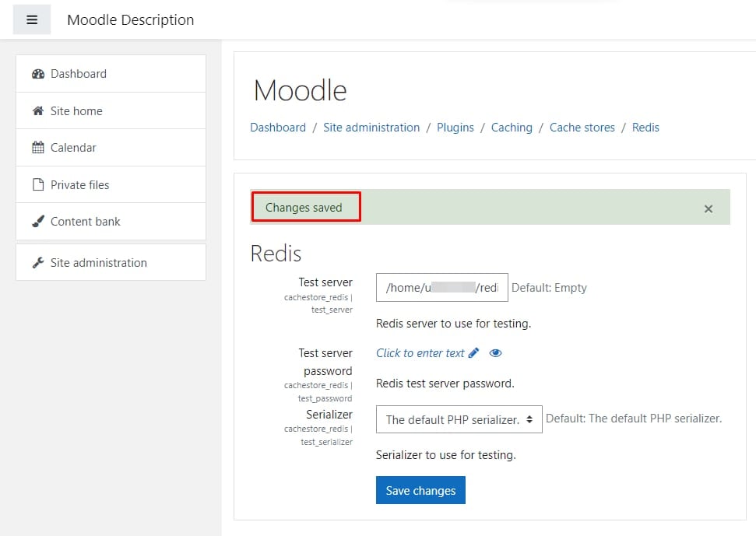This screenshot has width=756, height=536.
Task: Reveal password with the eye icon
Action: [495, 353]
